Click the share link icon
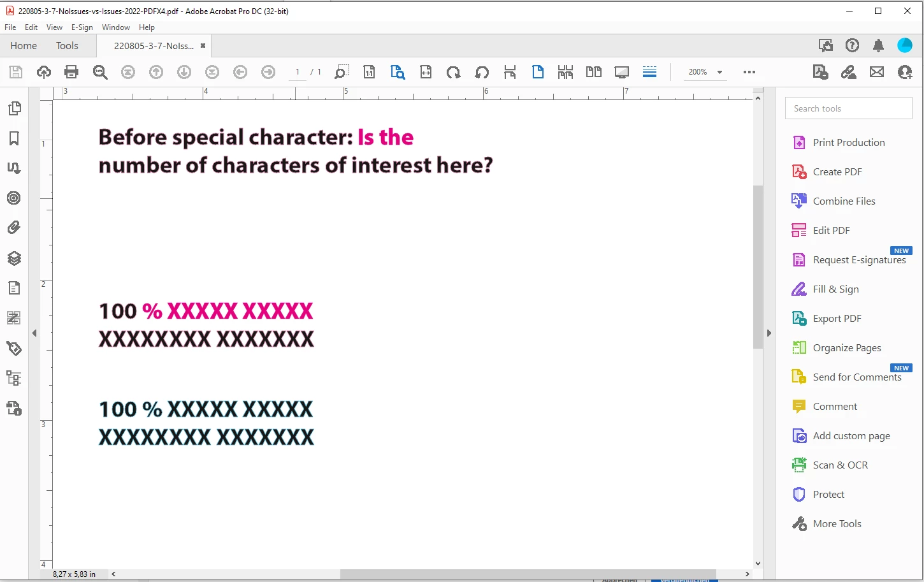Viewport: 924px width, 582px height. 849,72
